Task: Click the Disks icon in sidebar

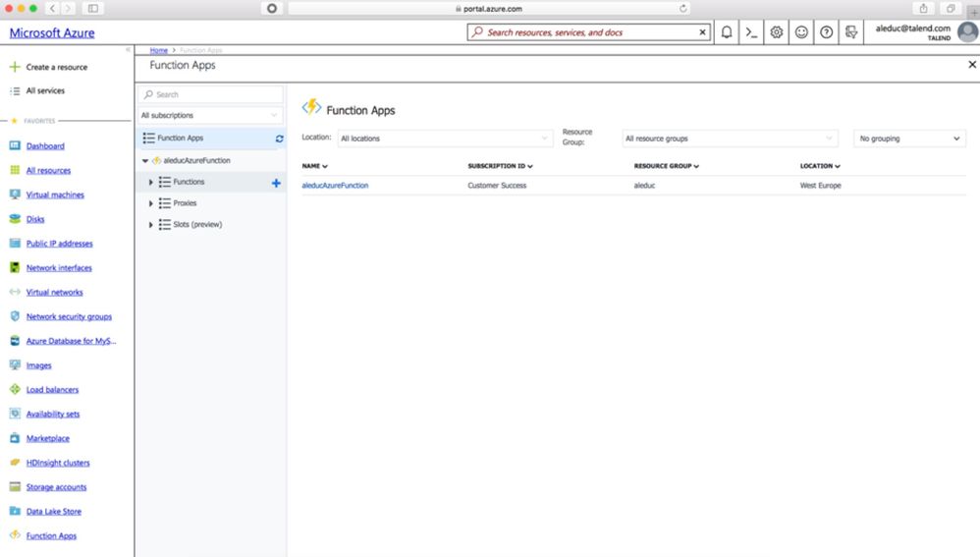Action: (x=15, y=219)
